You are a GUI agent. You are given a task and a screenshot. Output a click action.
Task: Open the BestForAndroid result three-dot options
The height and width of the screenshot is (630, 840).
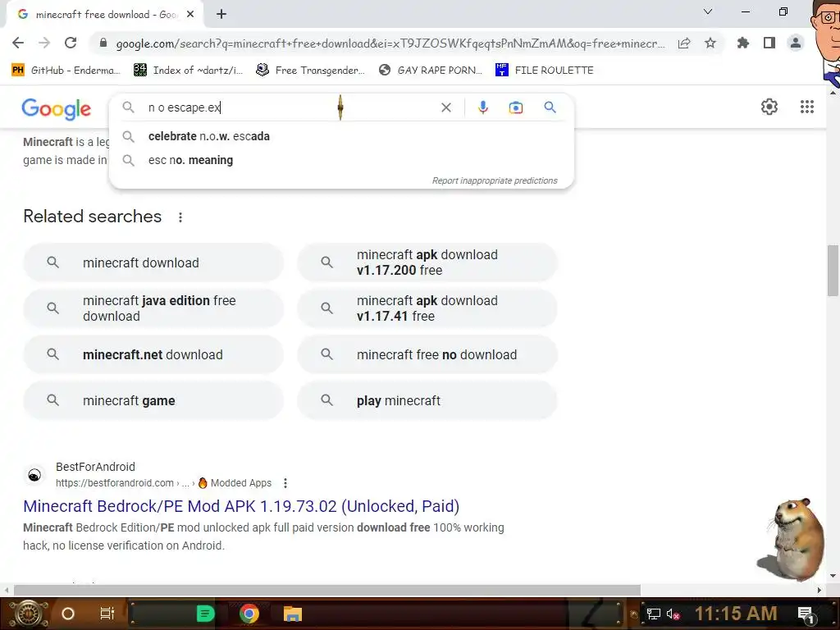(285, 483)
